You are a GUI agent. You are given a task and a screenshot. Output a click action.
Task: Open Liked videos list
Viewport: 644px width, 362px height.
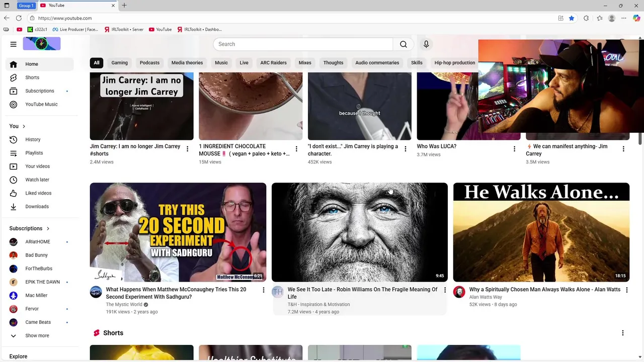pyautogui.click(x=40, y=193)
